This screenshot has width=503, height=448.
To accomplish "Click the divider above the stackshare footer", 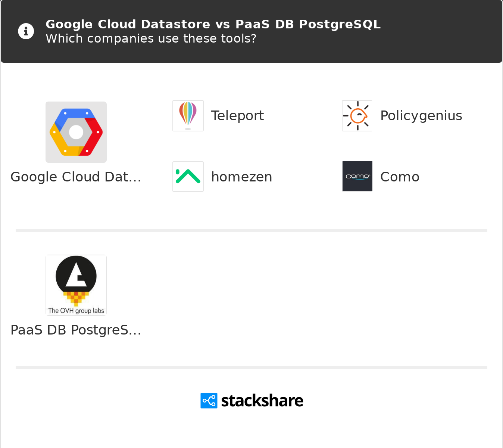I will (251, 367).
